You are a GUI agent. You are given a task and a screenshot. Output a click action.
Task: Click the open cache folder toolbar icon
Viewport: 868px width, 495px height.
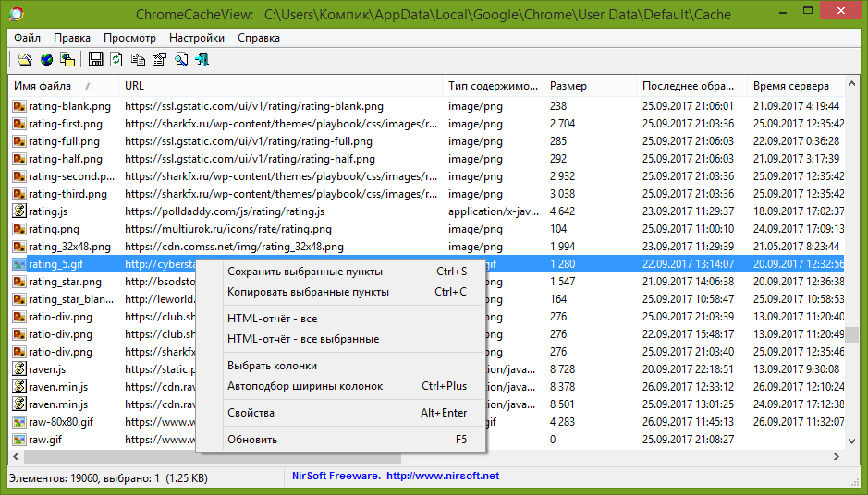pyautogui.click(x=24, y=59)
